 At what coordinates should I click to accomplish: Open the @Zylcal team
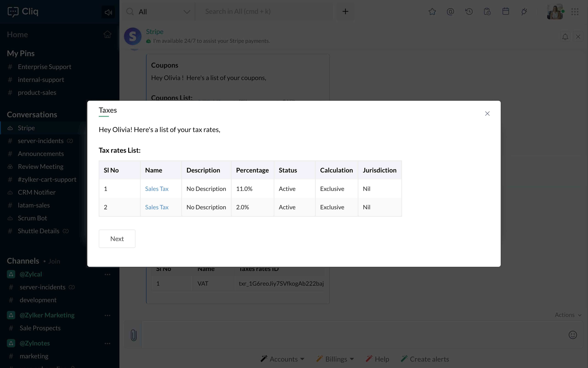31,274
